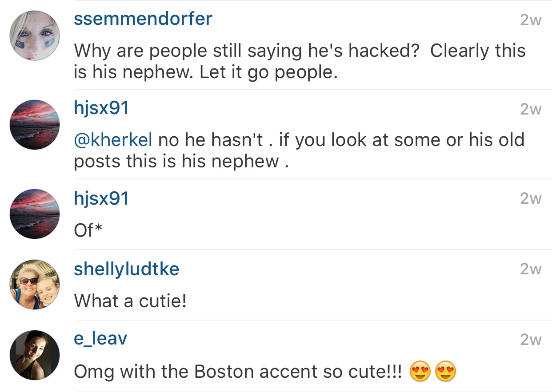The height and width of the screenshot is (392, 552).
Task: Tap the shellyludtke username
Action: click(x=127, y=269)
